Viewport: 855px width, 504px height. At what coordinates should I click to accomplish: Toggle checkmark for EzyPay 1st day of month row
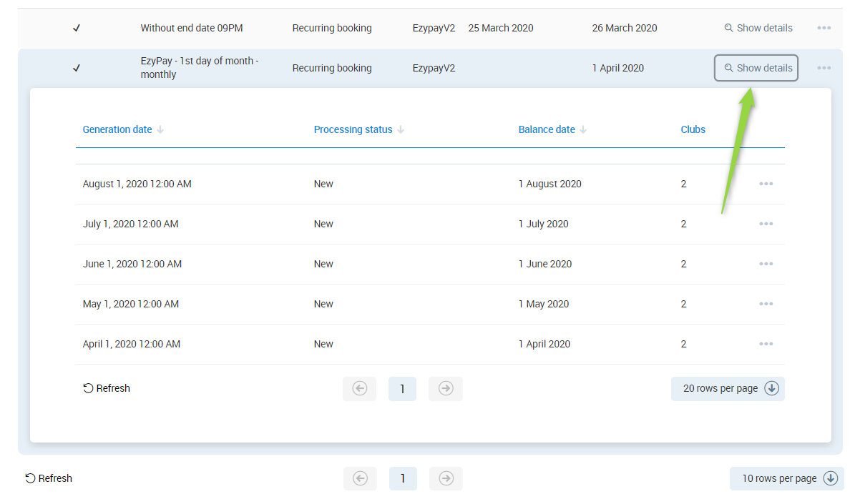click(77, 68)
